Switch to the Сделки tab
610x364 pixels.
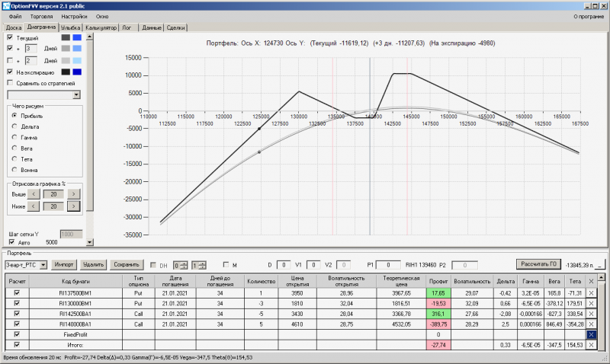[x=176, y=27]
